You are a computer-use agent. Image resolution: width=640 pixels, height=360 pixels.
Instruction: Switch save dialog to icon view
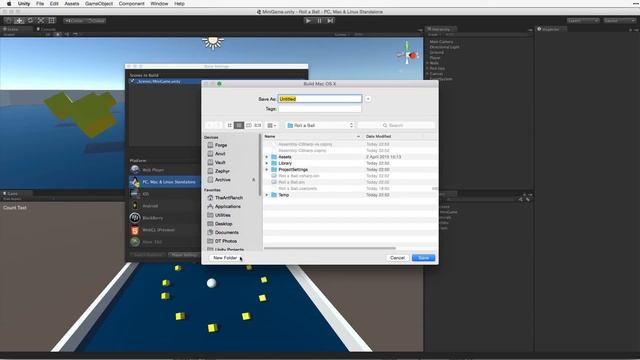[229, 125]
